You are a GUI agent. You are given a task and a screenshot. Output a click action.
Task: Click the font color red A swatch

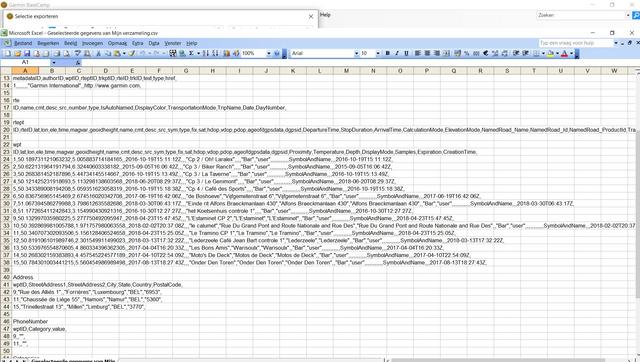coord(564,53)
